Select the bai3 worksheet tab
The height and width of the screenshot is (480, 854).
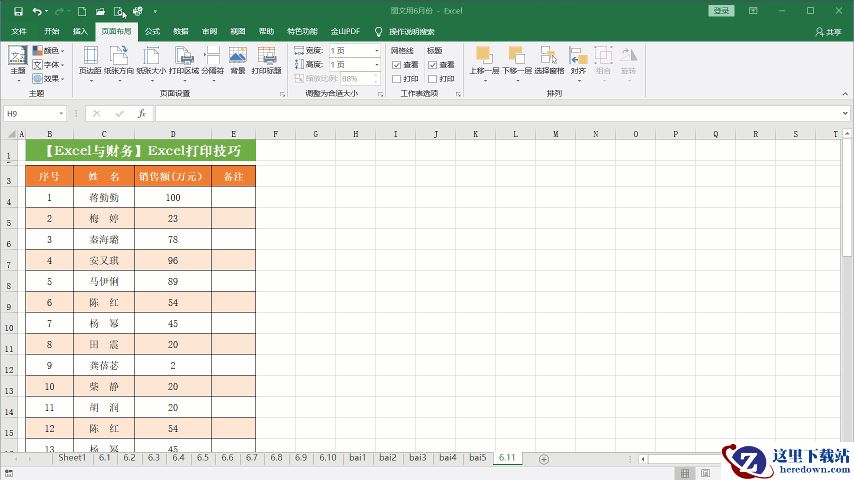pos(418,458)
